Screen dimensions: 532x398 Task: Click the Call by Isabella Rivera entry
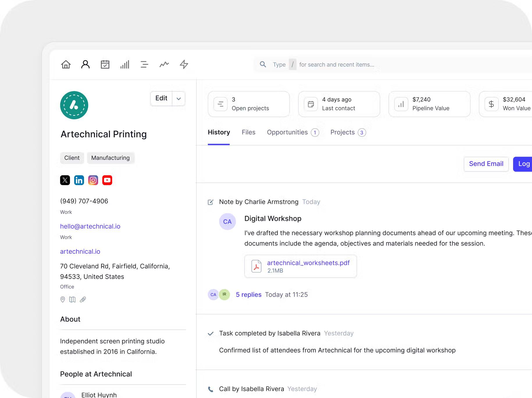click(x=251, y=389)
